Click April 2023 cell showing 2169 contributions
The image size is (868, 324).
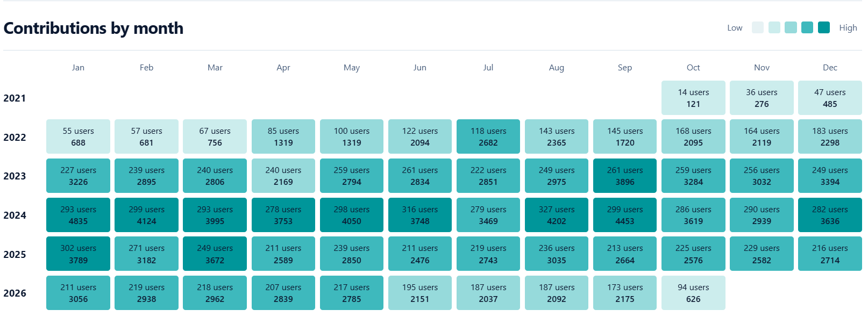[x=283, y=176]
